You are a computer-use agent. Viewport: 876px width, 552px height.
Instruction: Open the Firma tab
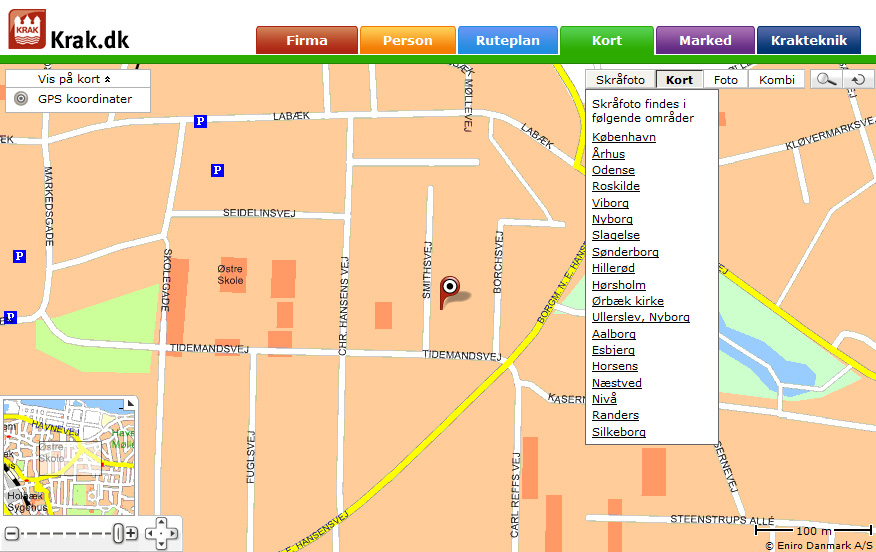point(307,40)
